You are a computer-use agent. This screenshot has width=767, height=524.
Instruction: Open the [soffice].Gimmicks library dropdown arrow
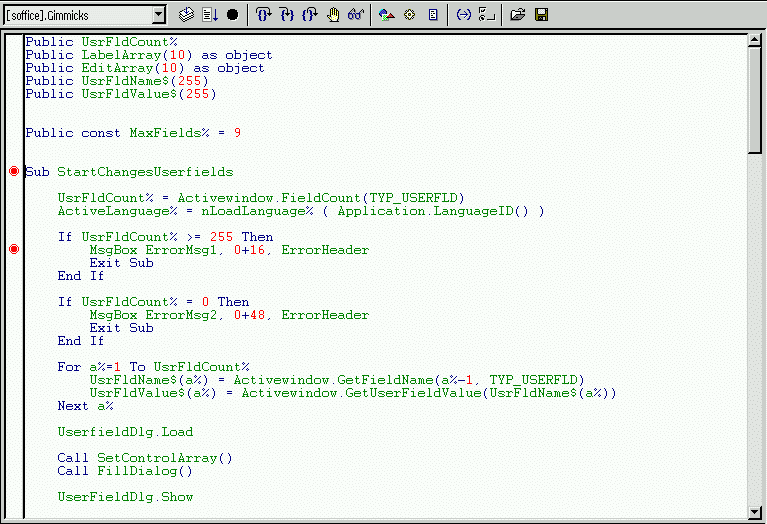click(x=158, y=15)
